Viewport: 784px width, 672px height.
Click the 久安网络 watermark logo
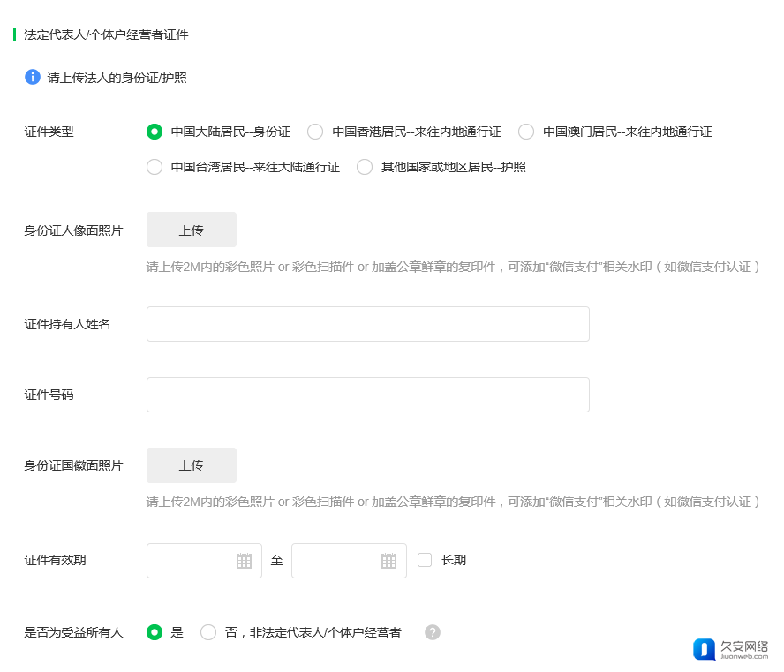tap(731, 650)
